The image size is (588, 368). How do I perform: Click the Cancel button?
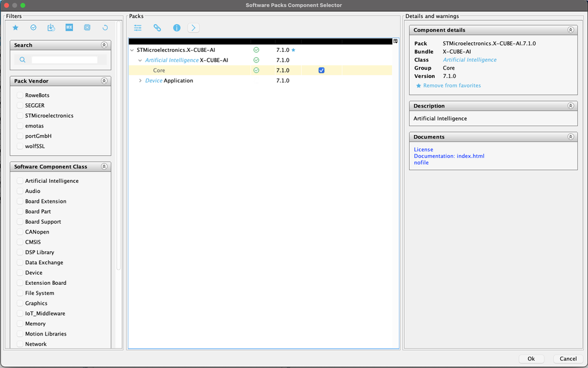coord(568,359)
